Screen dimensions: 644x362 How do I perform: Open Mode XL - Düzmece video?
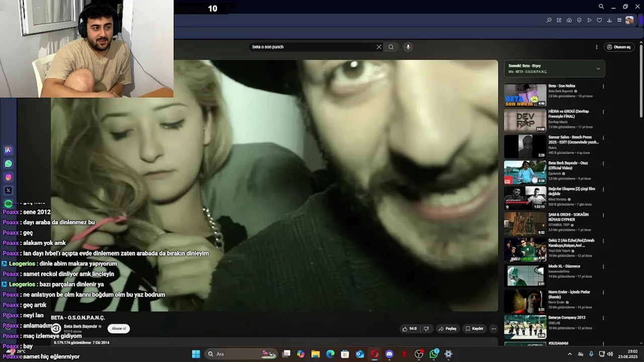coord(525,276)
